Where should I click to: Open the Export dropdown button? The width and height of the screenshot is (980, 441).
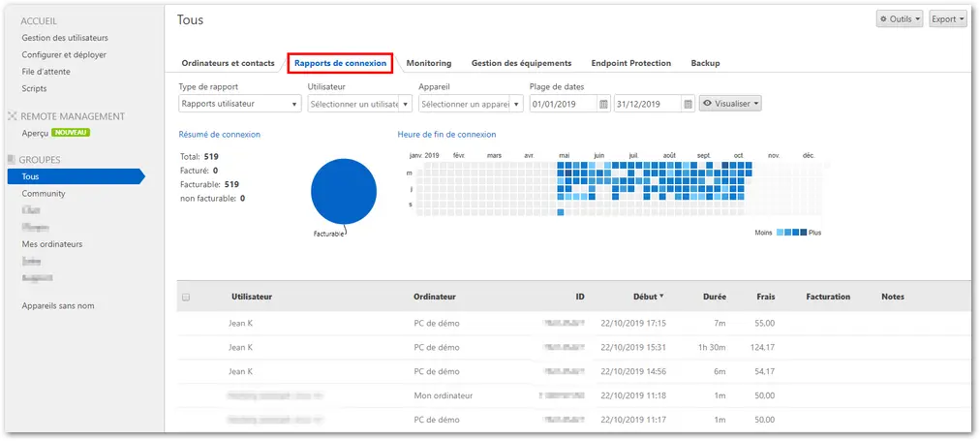[948, 19]
